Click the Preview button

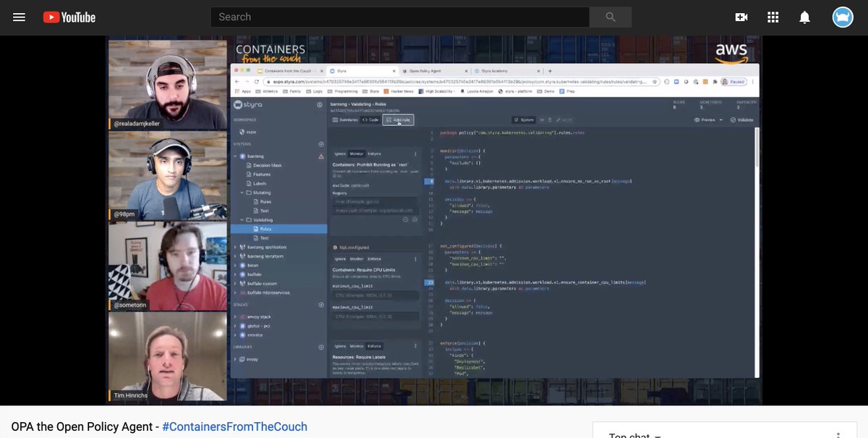coord(705,119)
